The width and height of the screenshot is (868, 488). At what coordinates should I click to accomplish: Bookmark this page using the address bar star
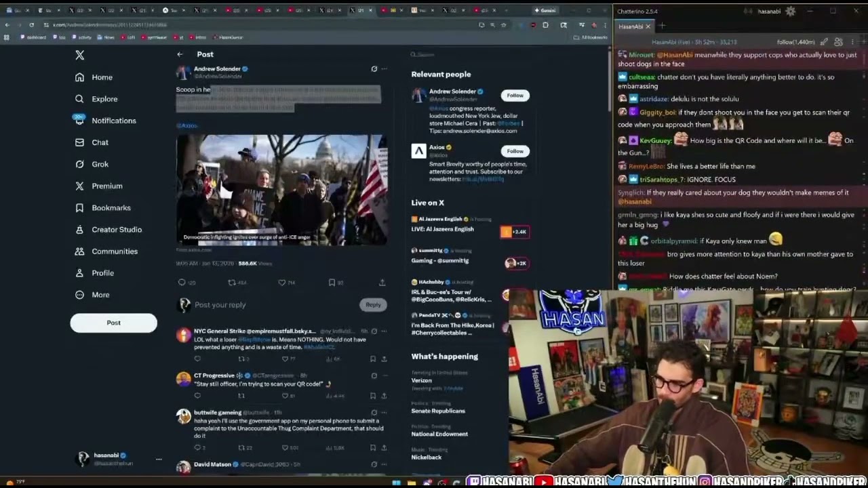coord(503,25)
